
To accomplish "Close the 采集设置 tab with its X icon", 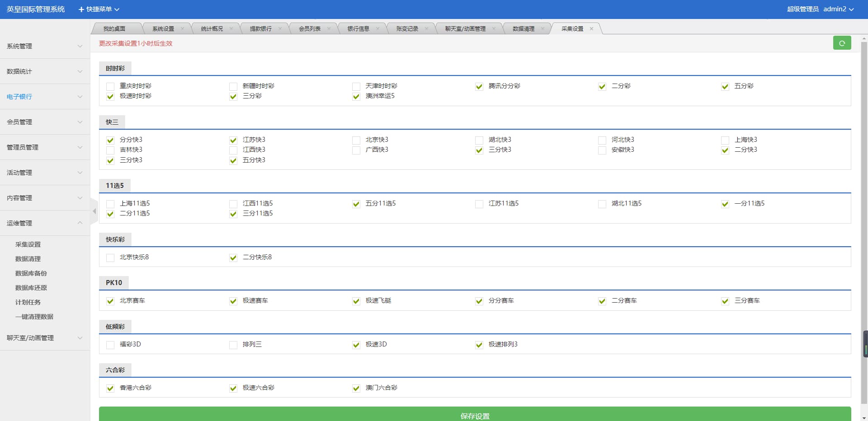I will (591, 29).
